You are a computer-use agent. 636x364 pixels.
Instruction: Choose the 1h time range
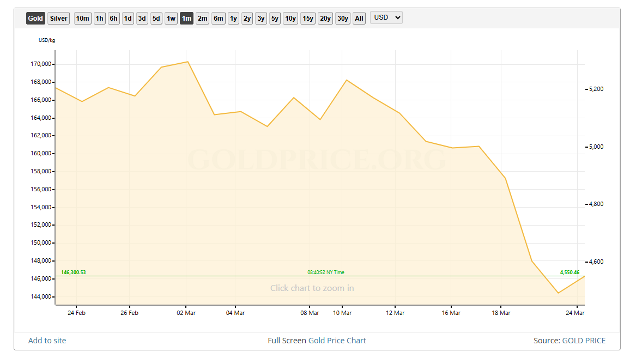[99, 19]
